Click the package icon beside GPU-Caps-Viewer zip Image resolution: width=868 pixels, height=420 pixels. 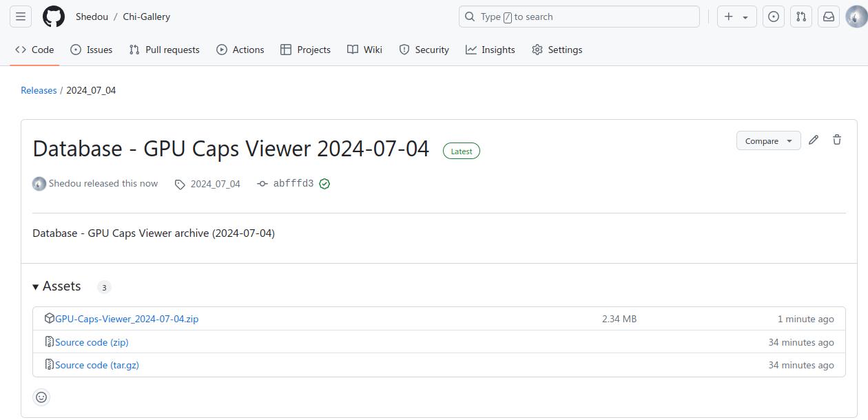tap(49, 318)
